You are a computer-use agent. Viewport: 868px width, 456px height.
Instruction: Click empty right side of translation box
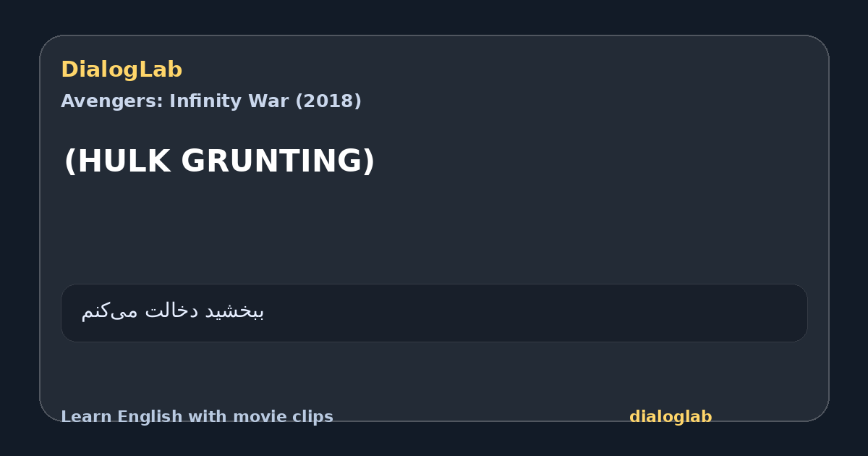pos(579,313)
